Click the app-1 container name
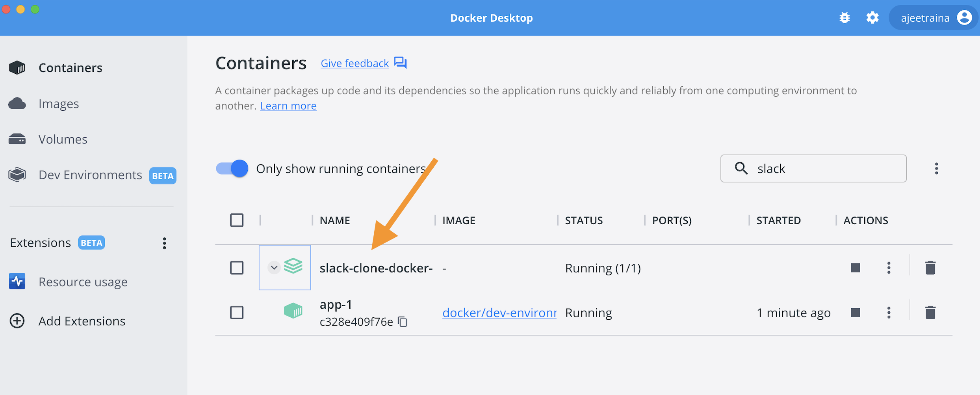This screenshot has height=395, width=980. [336, 304]
